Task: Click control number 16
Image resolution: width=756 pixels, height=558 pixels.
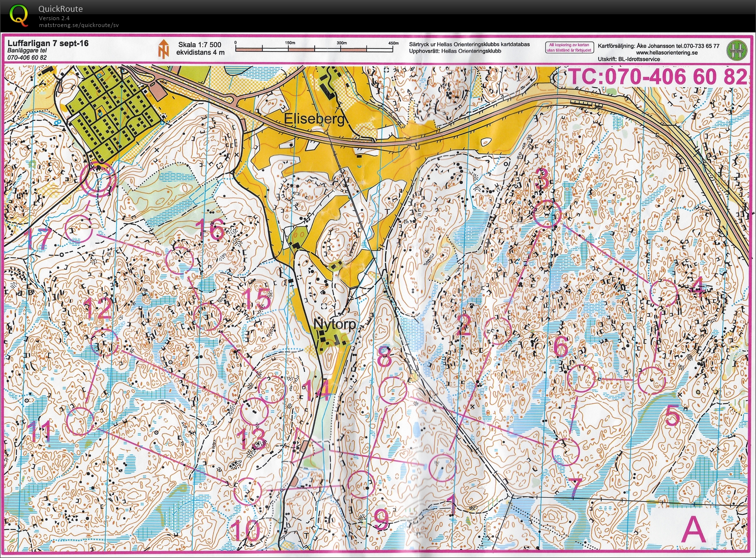Action: tap(211, 229)
